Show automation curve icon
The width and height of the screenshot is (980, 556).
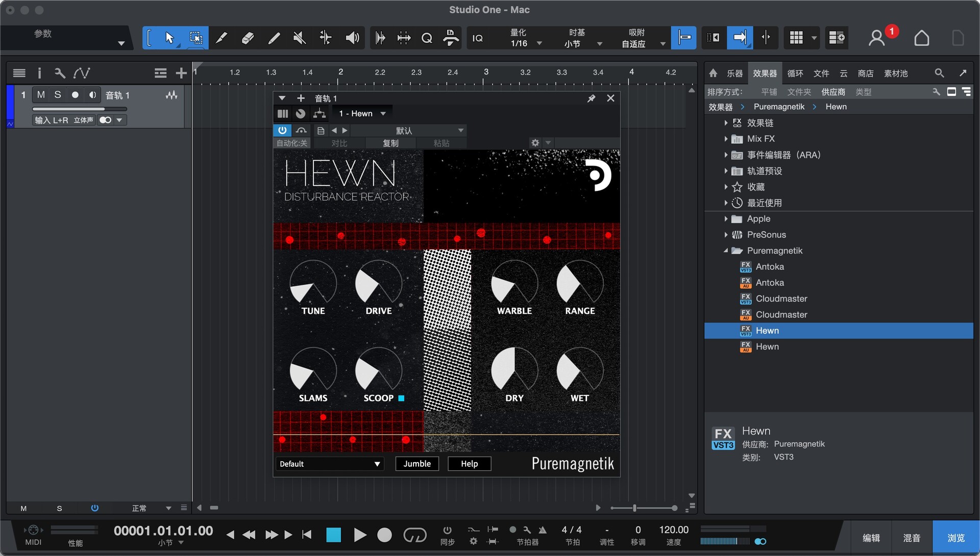pyautogui.click(x=82, y=73)
